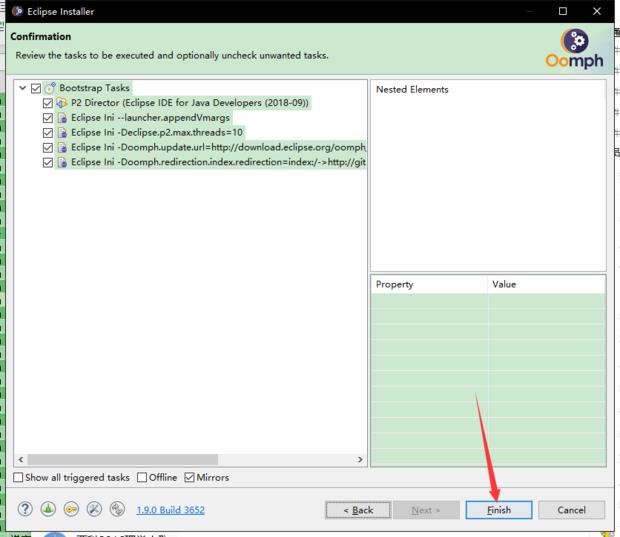
Task: Open network proxy settings green icon
Action: click(48, 509)
